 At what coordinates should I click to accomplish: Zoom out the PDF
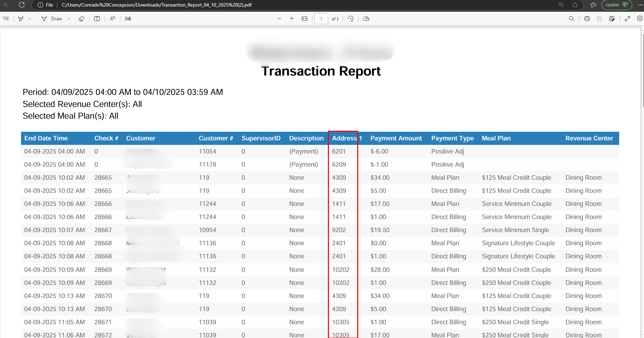pos(280,19)
